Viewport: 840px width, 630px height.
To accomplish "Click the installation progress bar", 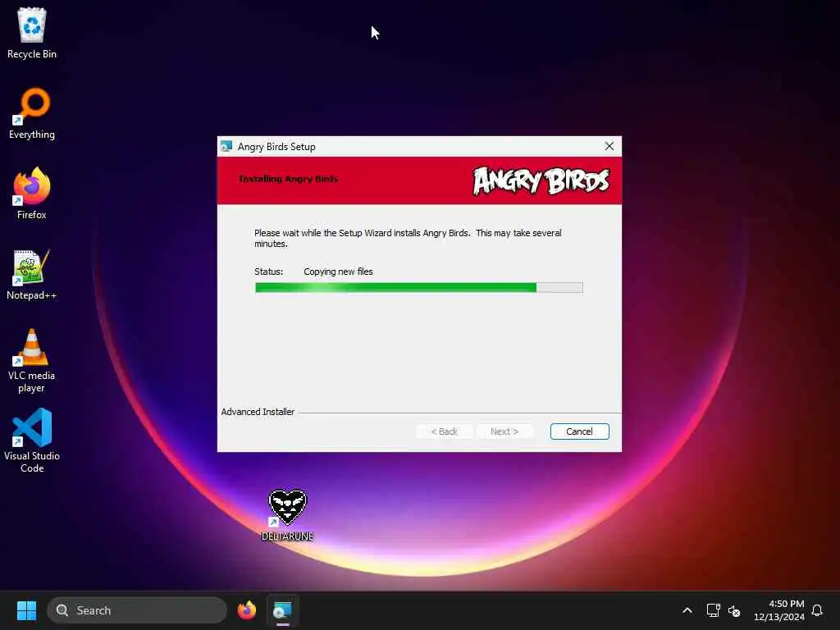I will (419, 288).
